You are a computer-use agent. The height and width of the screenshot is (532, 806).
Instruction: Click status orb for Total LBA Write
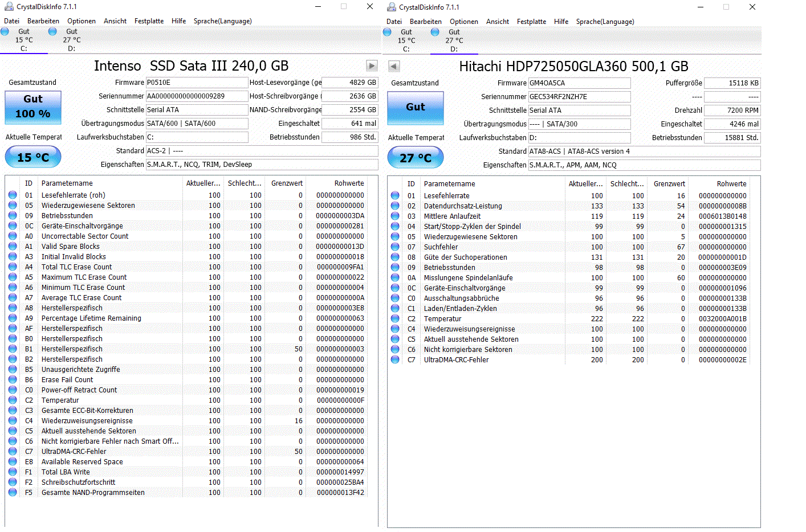point(13,472)
